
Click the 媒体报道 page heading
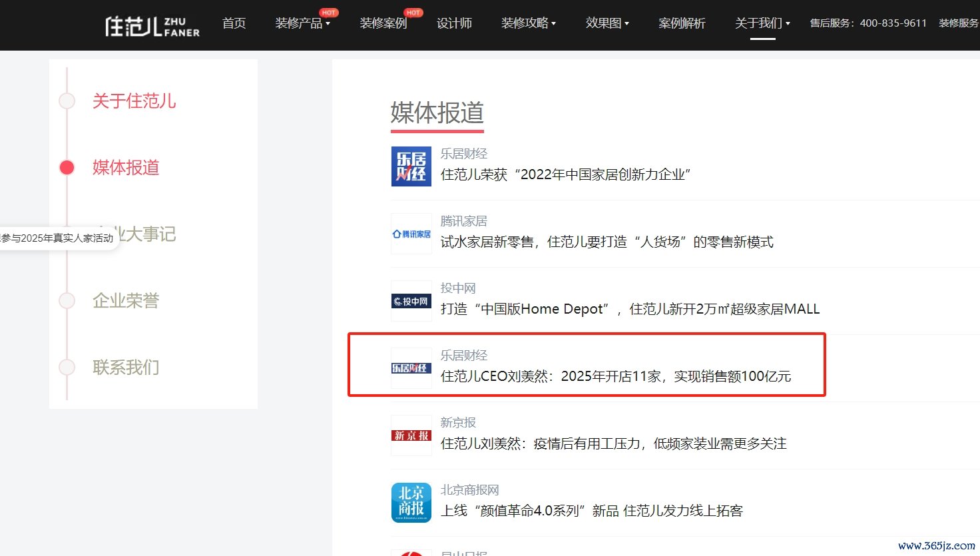pyautogui.click(x=437, y=113)
